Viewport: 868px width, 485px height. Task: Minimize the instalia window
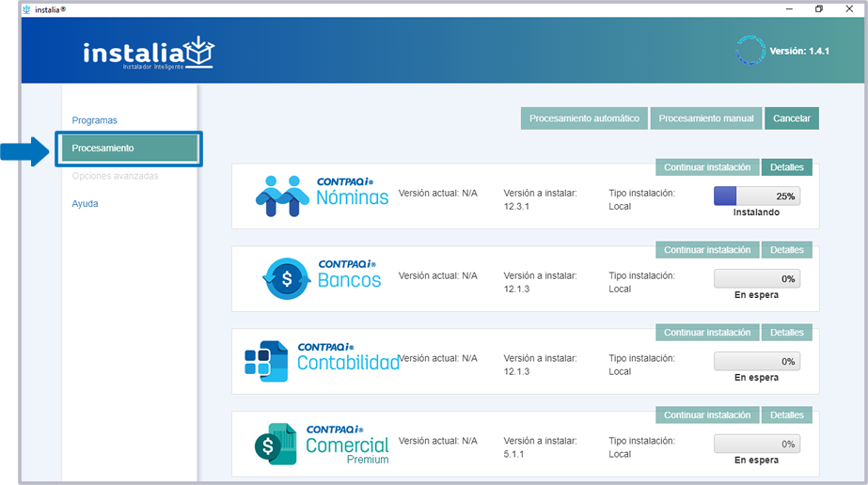pos(789,8)
